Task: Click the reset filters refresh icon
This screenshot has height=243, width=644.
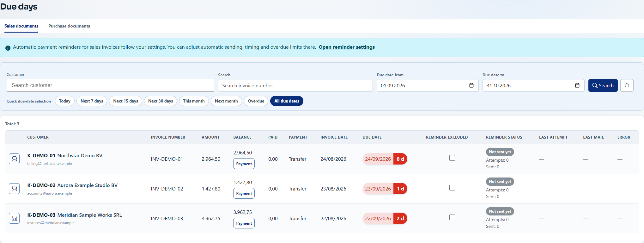Action: (627, 85)
